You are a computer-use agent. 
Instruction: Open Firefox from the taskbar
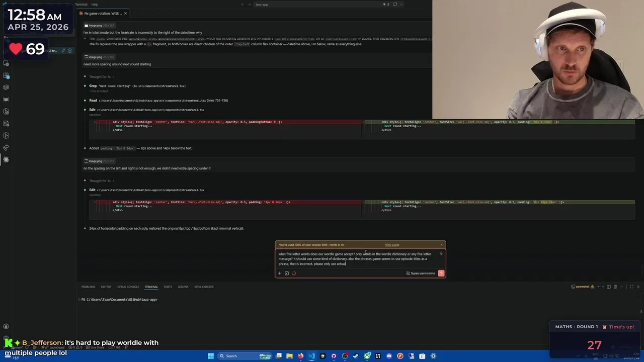click(300, 356)
